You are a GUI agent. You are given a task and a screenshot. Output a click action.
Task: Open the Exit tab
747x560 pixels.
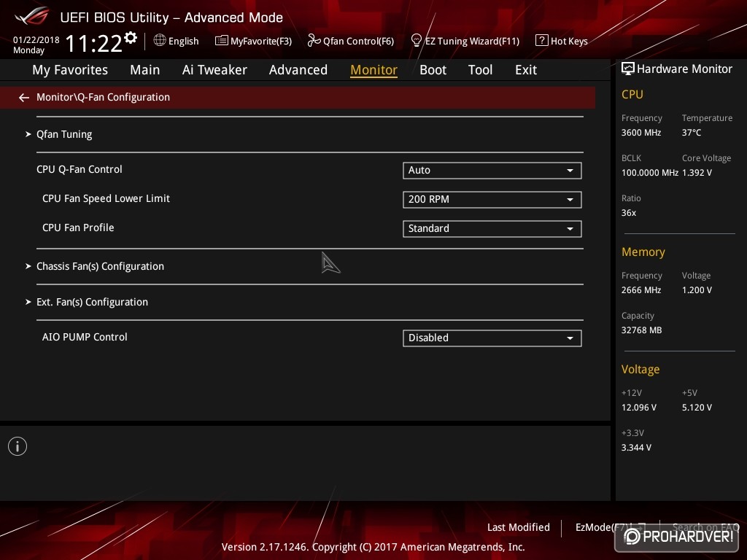[x=526, y=70]
